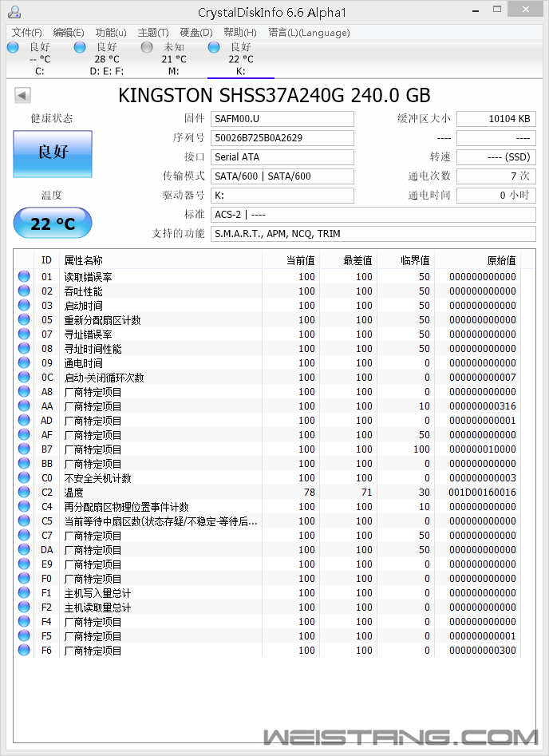Click status orb of attribute C4 row
The height and width of the screenshot is (756, 549).
click(24, 506)
